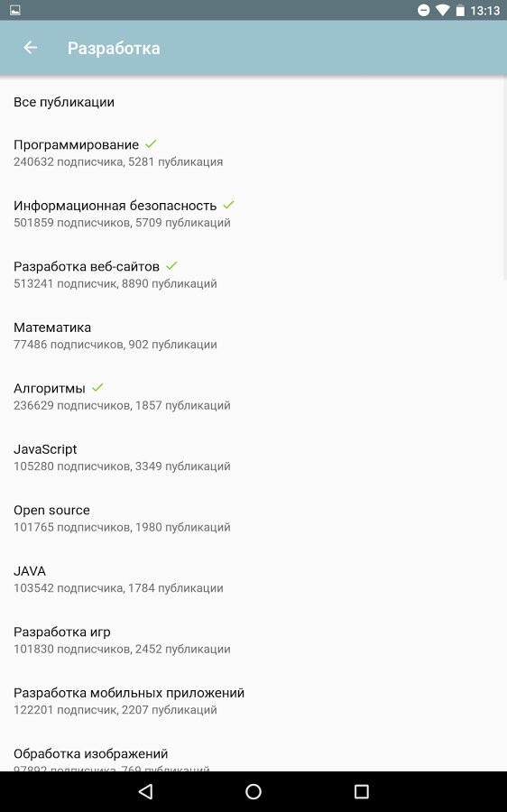Image resolution: width=507 pixels, height=812 pixels.
Task: Choose the JAVA hub
Action: tap(253, 579)
